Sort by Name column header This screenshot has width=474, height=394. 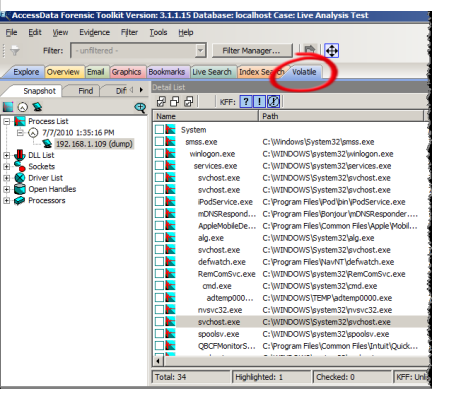205,116
